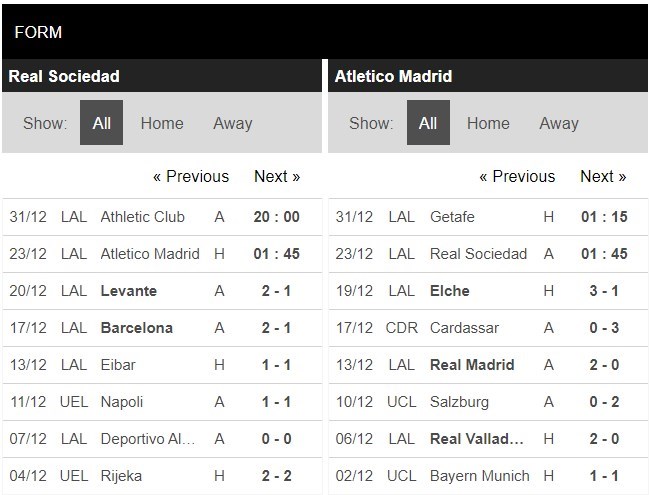This screenshot has height=495, width=649.
Task: Go to Previous matches for Atletico Madrid
Action: pyautogui.click(x=517, y=176)
